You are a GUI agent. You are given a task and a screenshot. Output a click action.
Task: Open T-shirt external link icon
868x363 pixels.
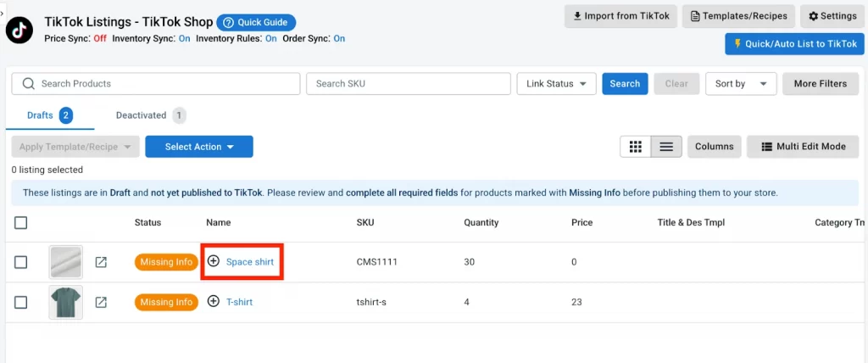click(x=101, y=302)
